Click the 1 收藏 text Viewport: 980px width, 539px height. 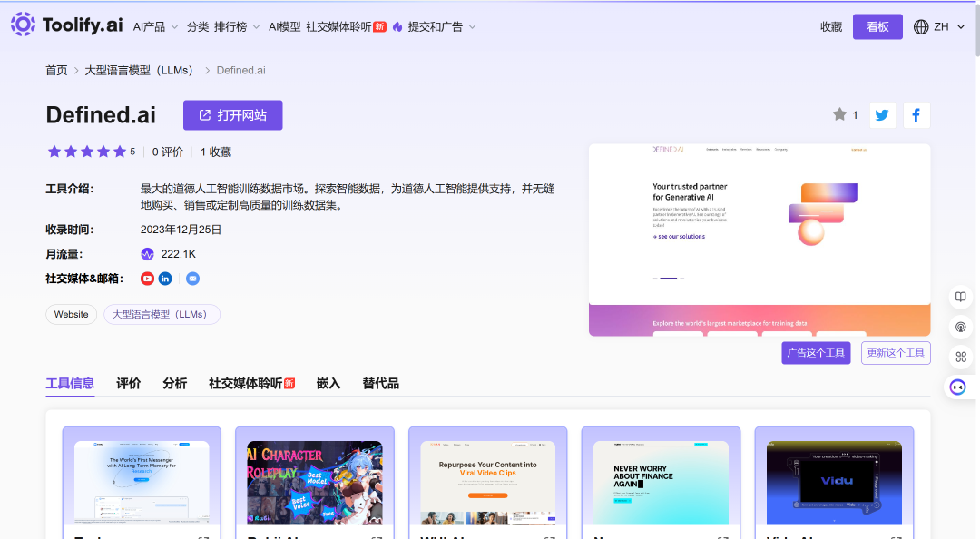(x=216, y=152)
